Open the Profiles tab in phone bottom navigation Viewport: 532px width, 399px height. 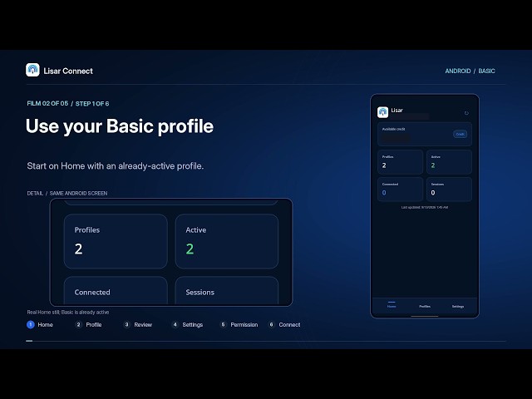pyautogui.click(x=425, y=306)
